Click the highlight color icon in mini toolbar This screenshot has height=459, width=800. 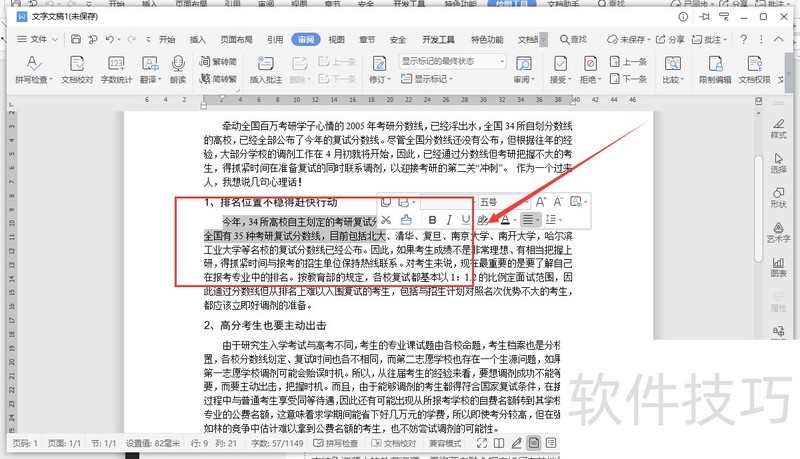pyautogui.click(x=483, y=220)
